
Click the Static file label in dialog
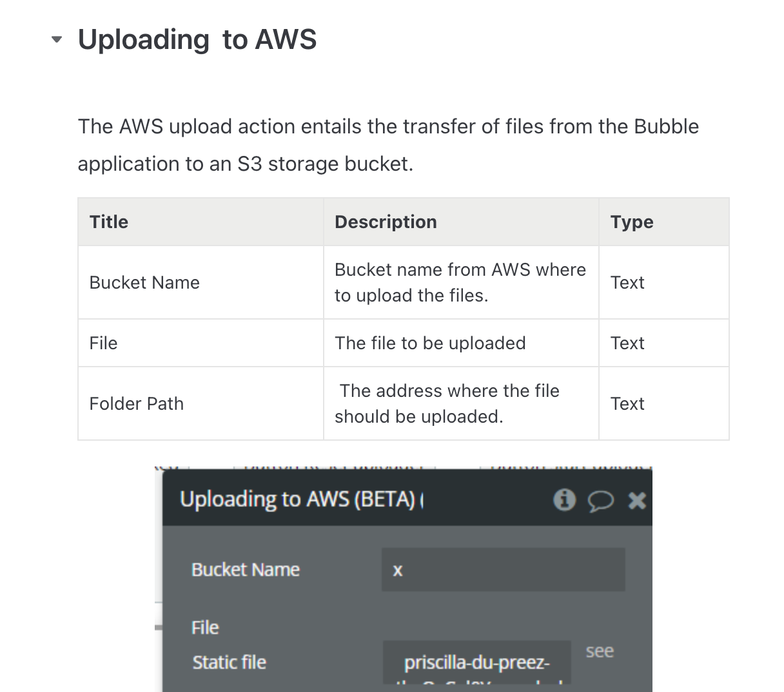point(230,662)
